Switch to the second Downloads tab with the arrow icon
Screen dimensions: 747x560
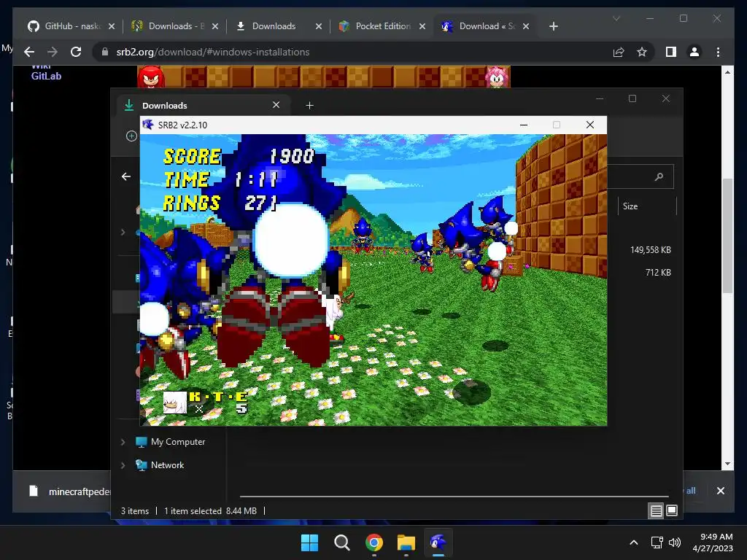279,26
